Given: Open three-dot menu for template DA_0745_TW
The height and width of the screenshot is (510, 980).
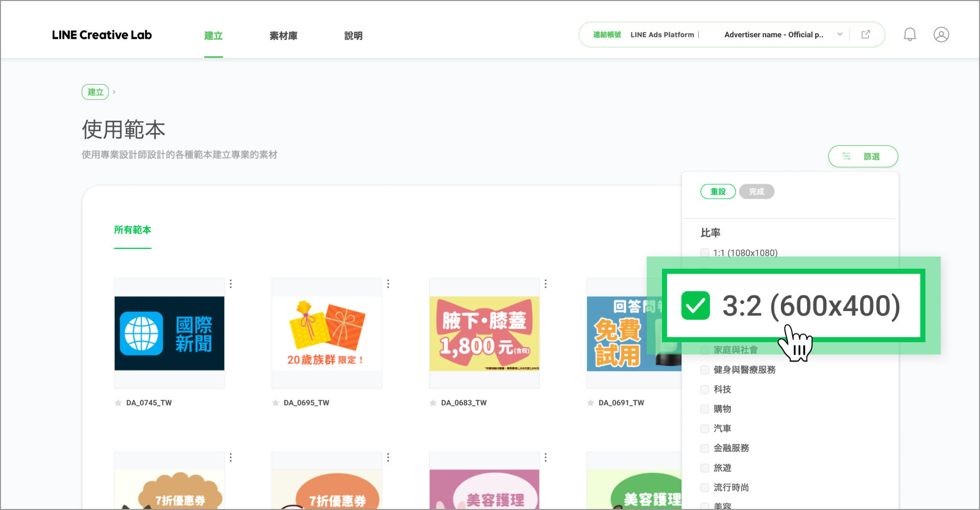Looking at the screenshot, I should (231, 284).
